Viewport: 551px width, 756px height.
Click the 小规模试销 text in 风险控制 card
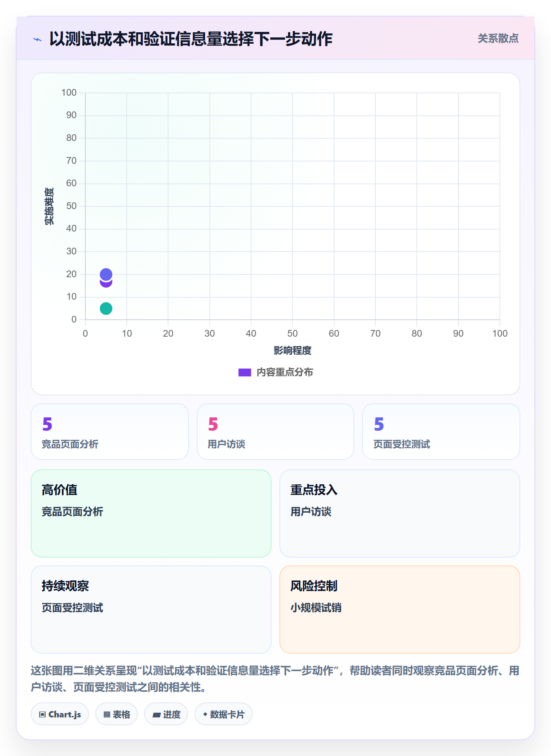tap(316, 608)
